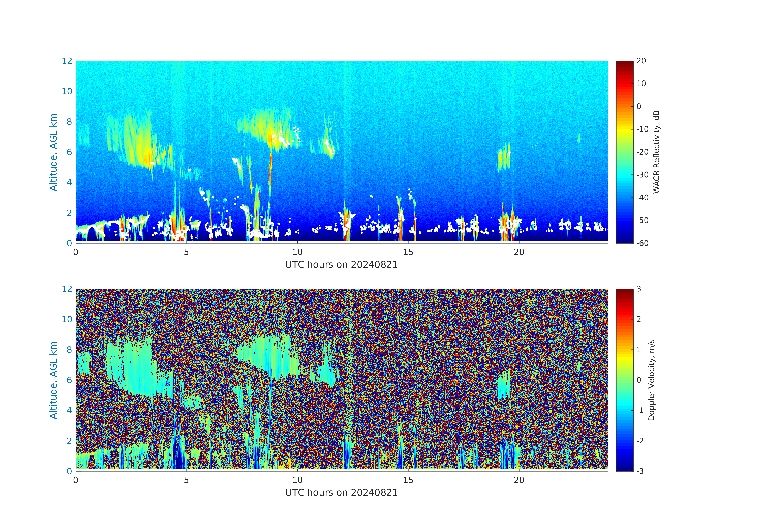The width and height of the screenshot is (775, 532).
Task: Click the 'WACR Reflectivity, dB' colorbar label
Action: (x=656, y=152)
